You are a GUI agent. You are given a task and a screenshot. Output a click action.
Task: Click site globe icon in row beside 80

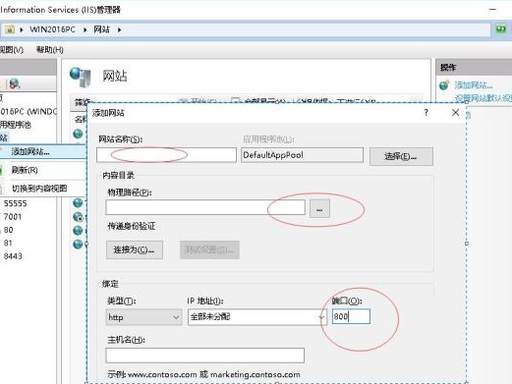[78, 230]
